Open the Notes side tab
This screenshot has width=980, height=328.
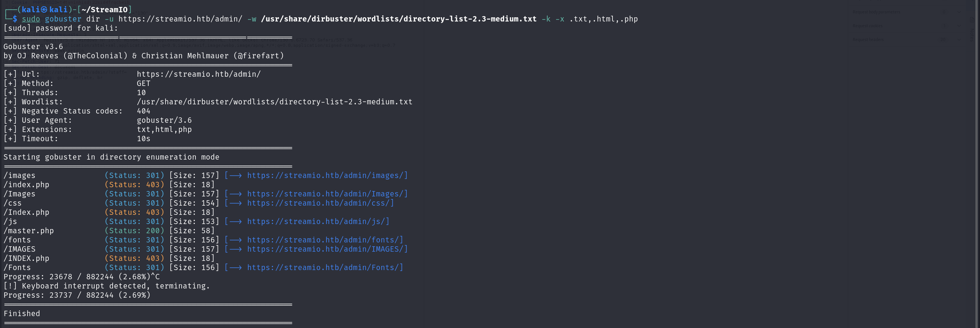pyautogui.click(x=972, y=35)
